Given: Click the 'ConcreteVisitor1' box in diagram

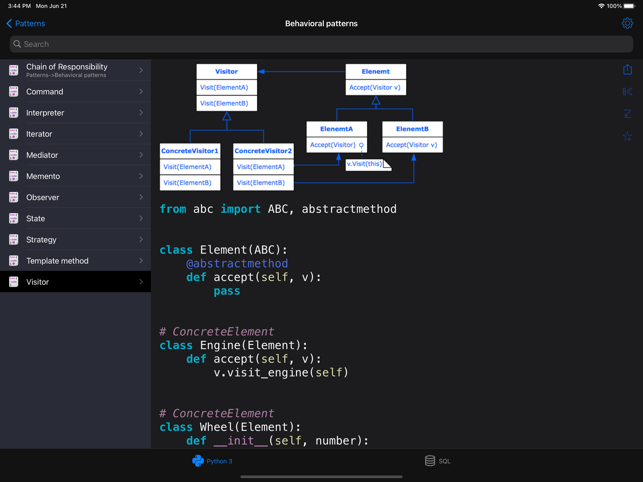Looking at the screenshot, I should click(x=190, y=167).
